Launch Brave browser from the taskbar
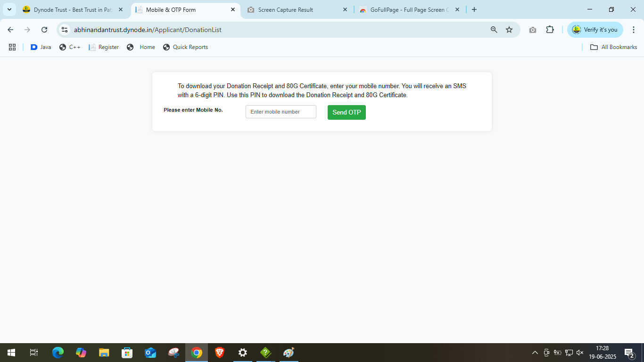The width and height of the screenshot is (644, 362). [220, 353]
